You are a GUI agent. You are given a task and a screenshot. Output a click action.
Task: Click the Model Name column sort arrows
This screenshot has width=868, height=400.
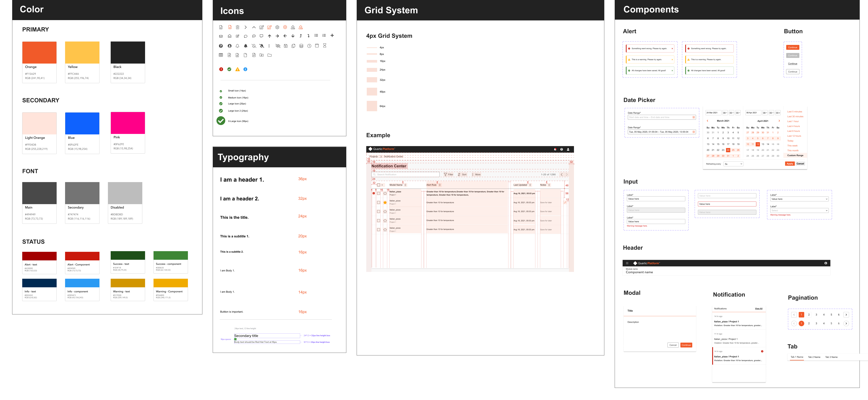point(405,185)
